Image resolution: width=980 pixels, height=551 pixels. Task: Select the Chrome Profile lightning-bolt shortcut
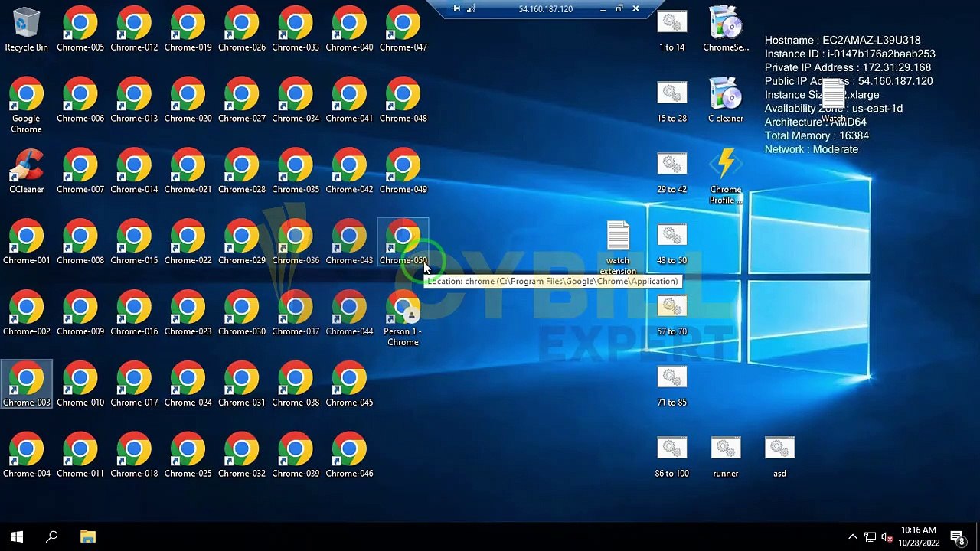point(726,177)
